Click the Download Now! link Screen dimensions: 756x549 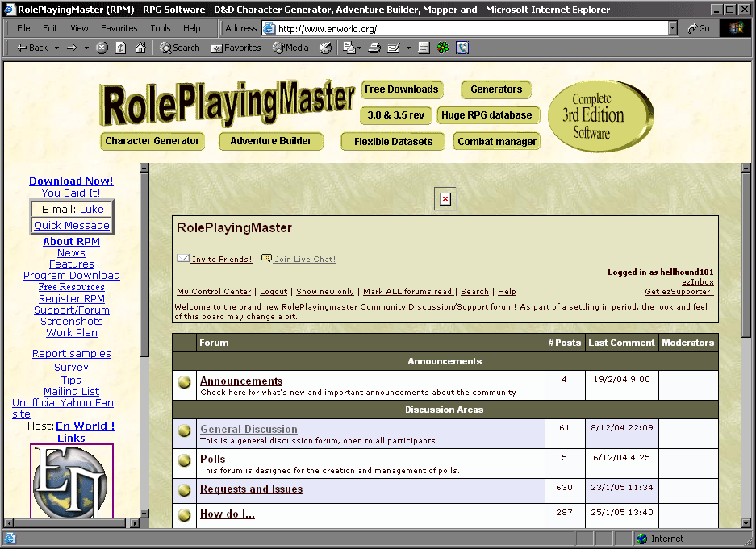pos(71,181)
